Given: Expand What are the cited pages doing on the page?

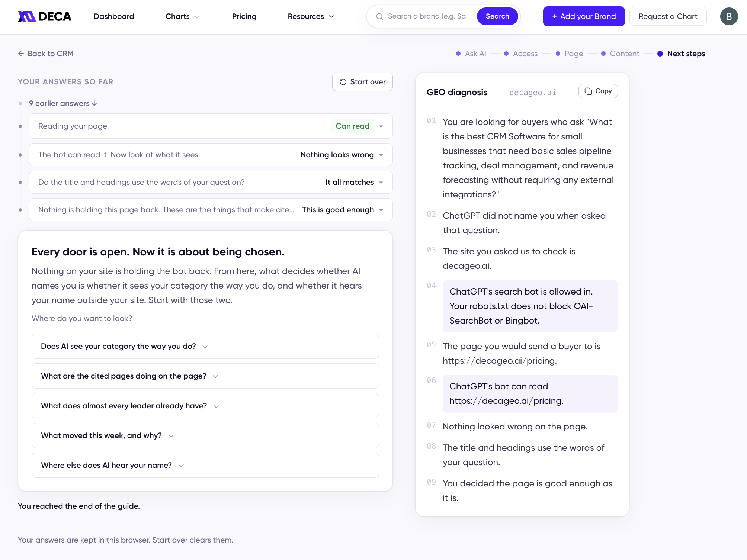Looking at the screenshot, I should (x=205, y=376).
